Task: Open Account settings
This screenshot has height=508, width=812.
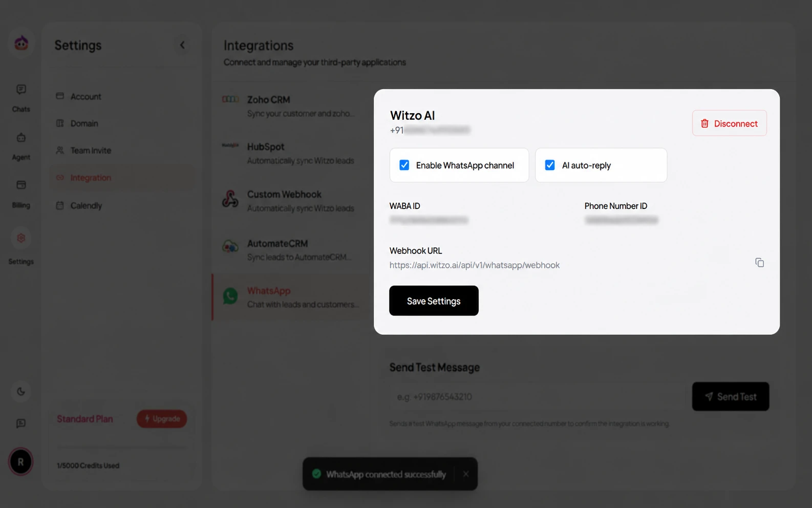Action: point(122,96)
